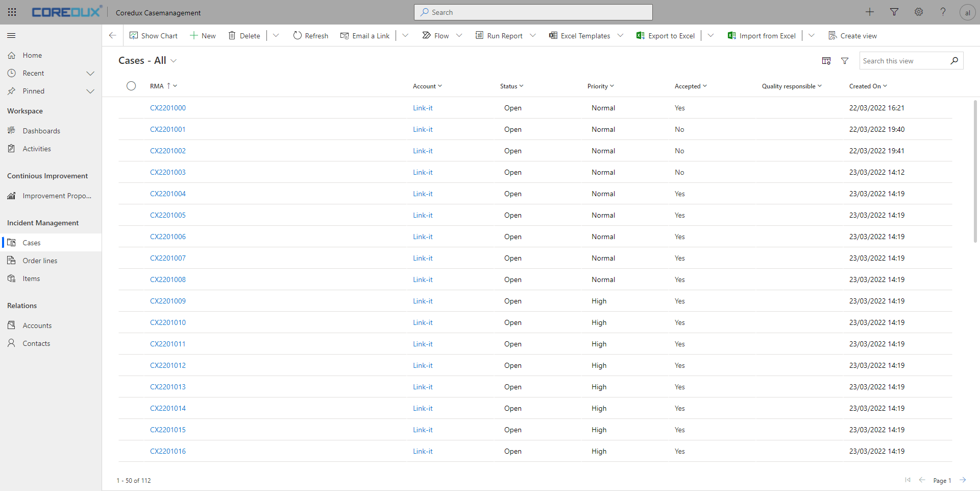Open the advanced filter funnel in header
980x491 pixels.
click(x=894, y=12)
